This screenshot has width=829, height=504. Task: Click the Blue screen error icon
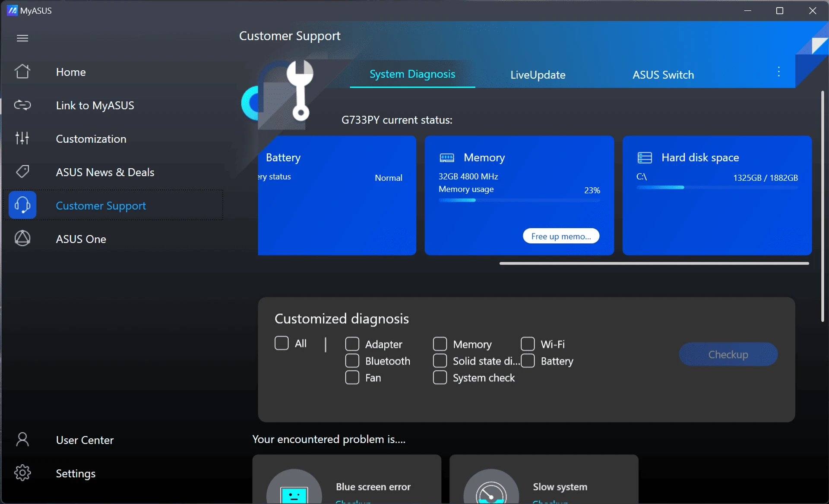(294, 487)
